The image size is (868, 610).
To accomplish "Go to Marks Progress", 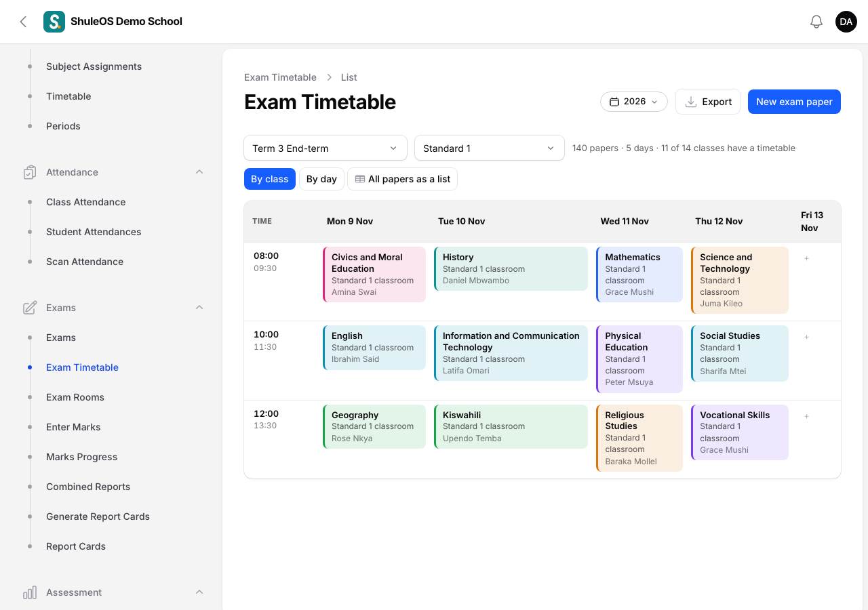I will click(x=82, y=457).
